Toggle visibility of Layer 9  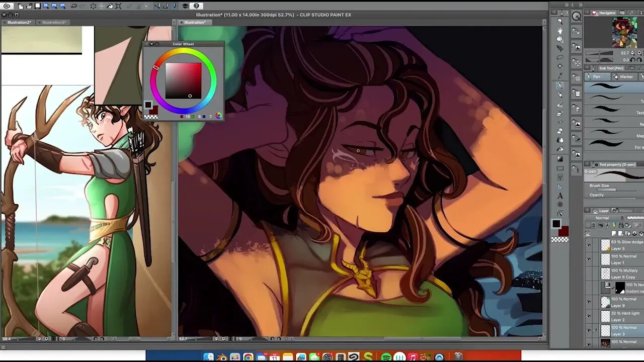(x=589, y=302)
